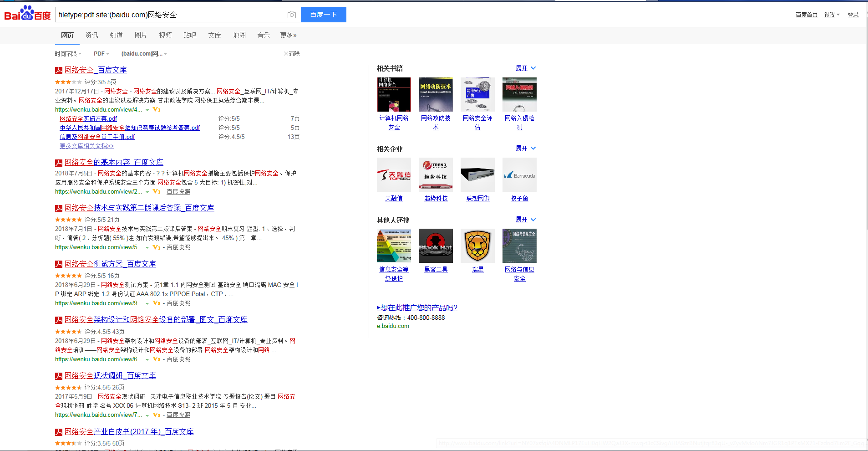Click V3 badge under 网络安全的基本内容 result
The image size is (868, 451).
click(x=157, y=192)
